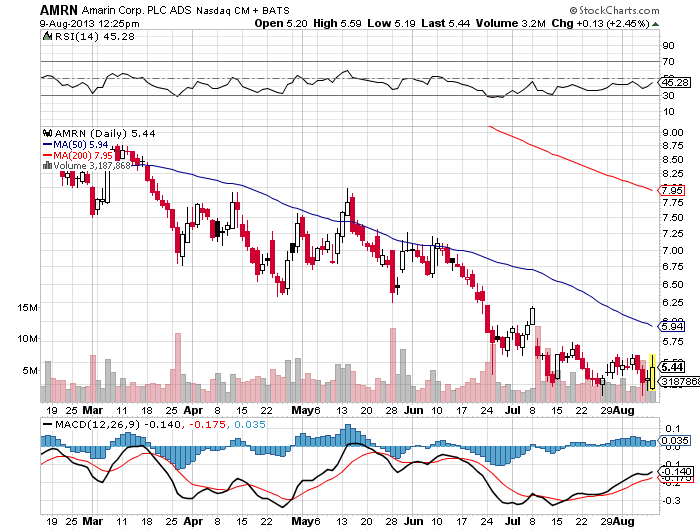
Task: Click the Volume 3,187,868 legend entry
Action: coord(92,166)
